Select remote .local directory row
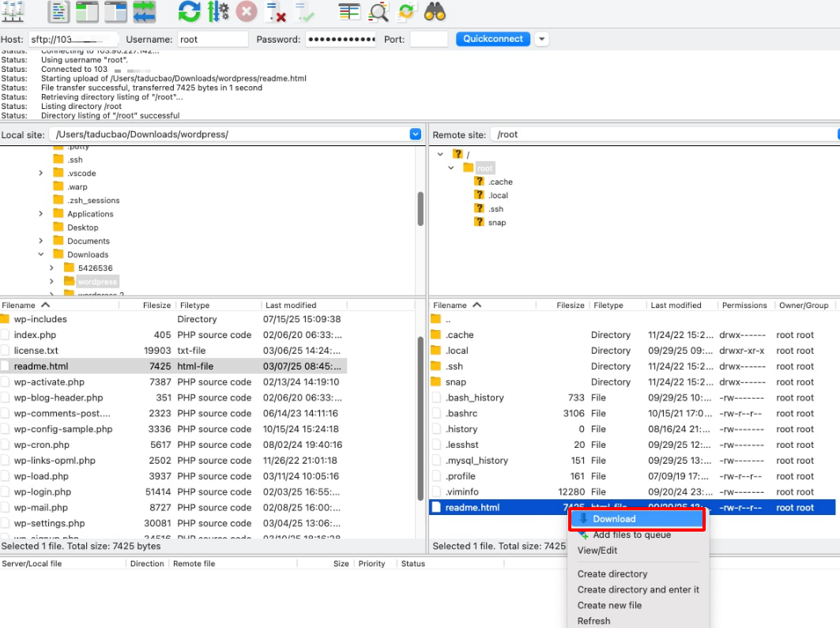Viewport: 840px width, 628px height. coord(632,350)
